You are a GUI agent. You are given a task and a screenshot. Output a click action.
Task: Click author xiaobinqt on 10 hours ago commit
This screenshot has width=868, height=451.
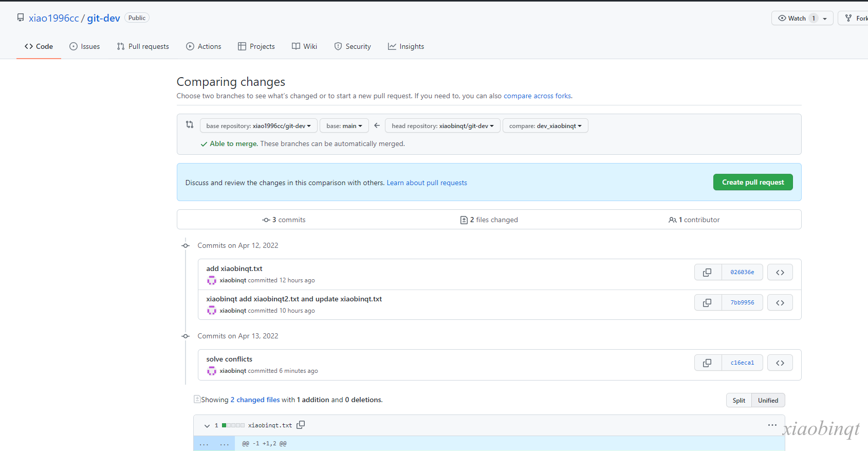coord(233,311)
